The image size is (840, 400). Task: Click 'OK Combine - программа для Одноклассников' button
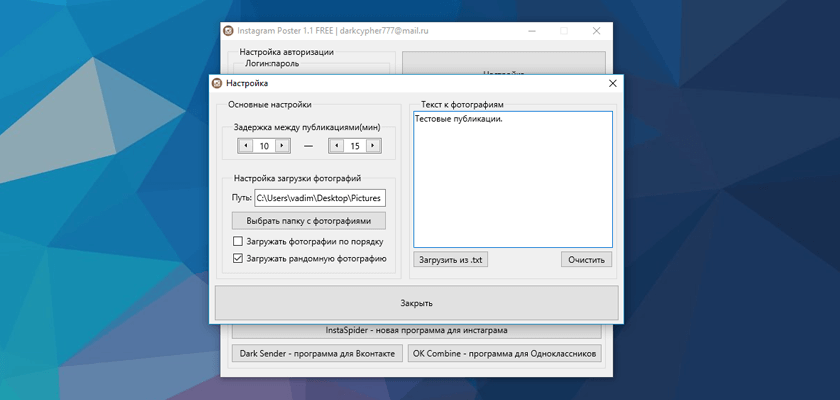pyautogui.click(x=505, y=353)
